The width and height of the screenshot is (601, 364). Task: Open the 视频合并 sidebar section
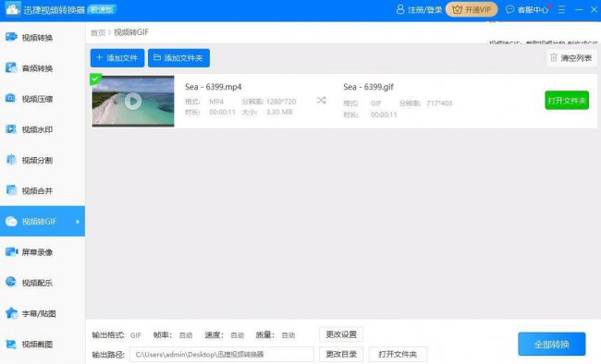43,191
